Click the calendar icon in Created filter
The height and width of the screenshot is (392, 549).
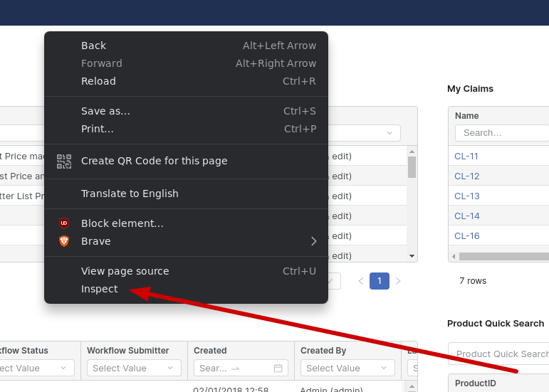(x=278, y=368)
